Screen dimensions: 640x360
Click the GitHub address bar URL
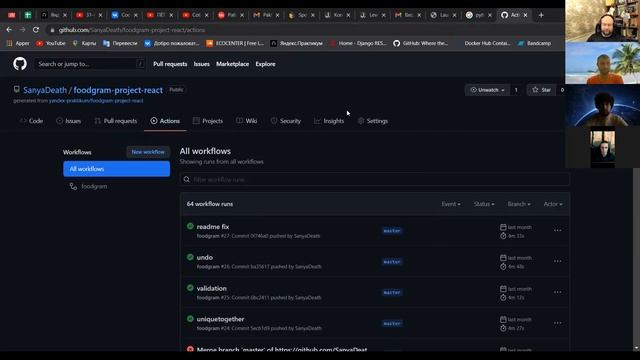tap(132, 30)
